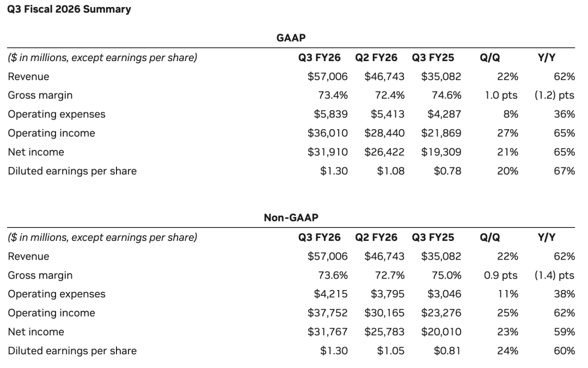The image size is (588, 368).
Task: Select the 67% Y/Y EPS growth cell
Action: (564, 171)
